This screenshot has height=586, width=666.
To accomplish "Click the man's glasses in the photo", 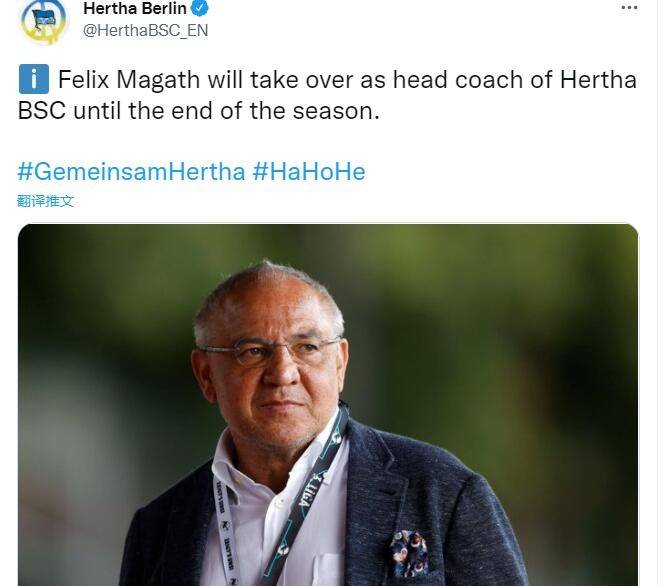I will click(x=268, y=351).
